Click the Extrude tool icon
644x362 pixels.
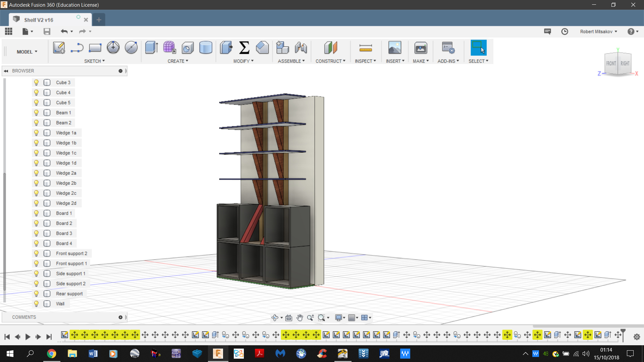[x=152, y=48]
